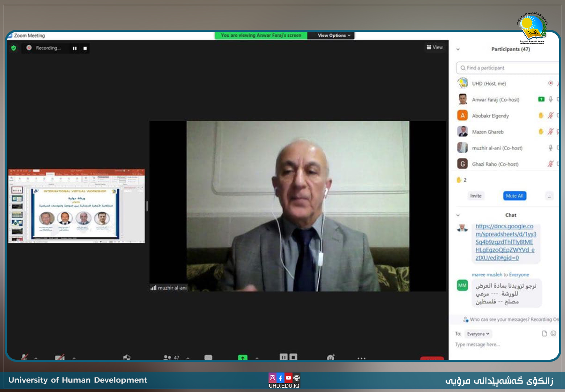Open the chat recipient Everyone dropdown
Viewport: 565px width, 392px height.
click(x=478, y=334)
